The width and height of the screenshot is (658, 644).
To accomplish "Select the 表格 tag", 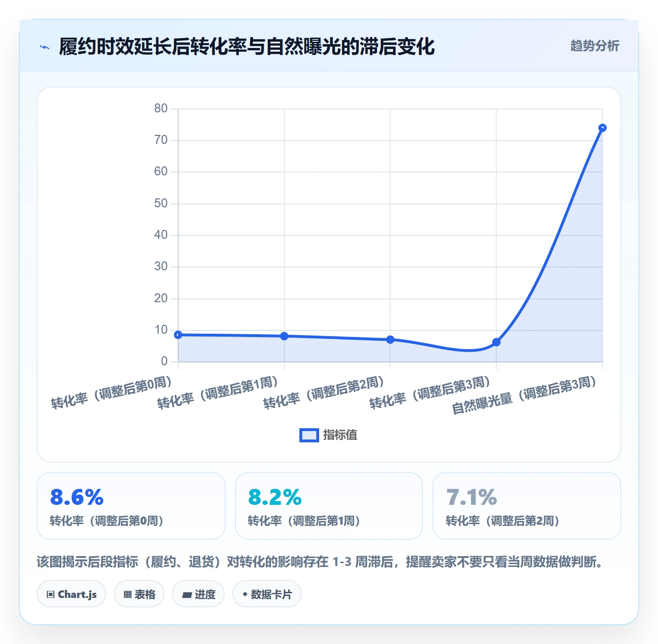I will [x=139, y=594].
